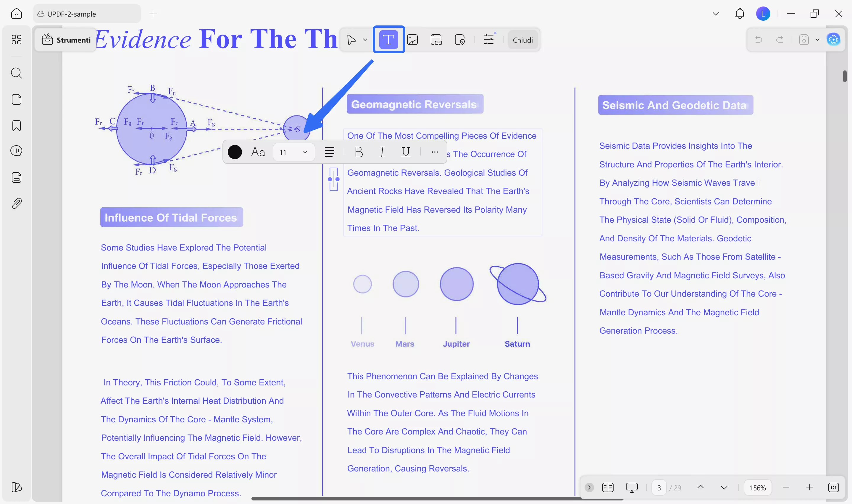Screen dimensions: 852x504
Task: Open the text color swatch picker
Action: click(235, 152)
